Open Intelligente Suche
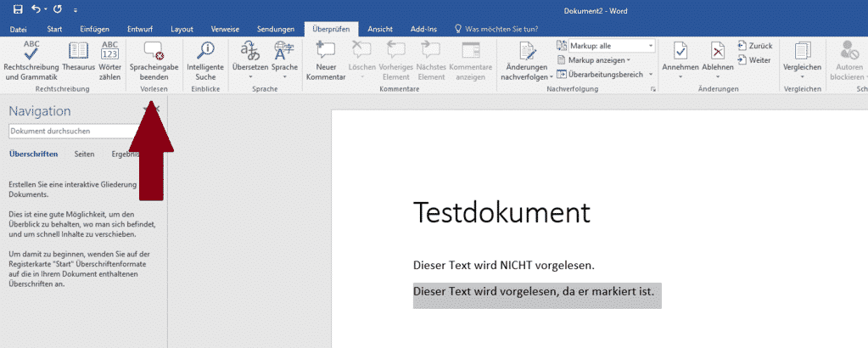This screenshot has width=868, height=348. pyautogui.click(x=205, y=61)
